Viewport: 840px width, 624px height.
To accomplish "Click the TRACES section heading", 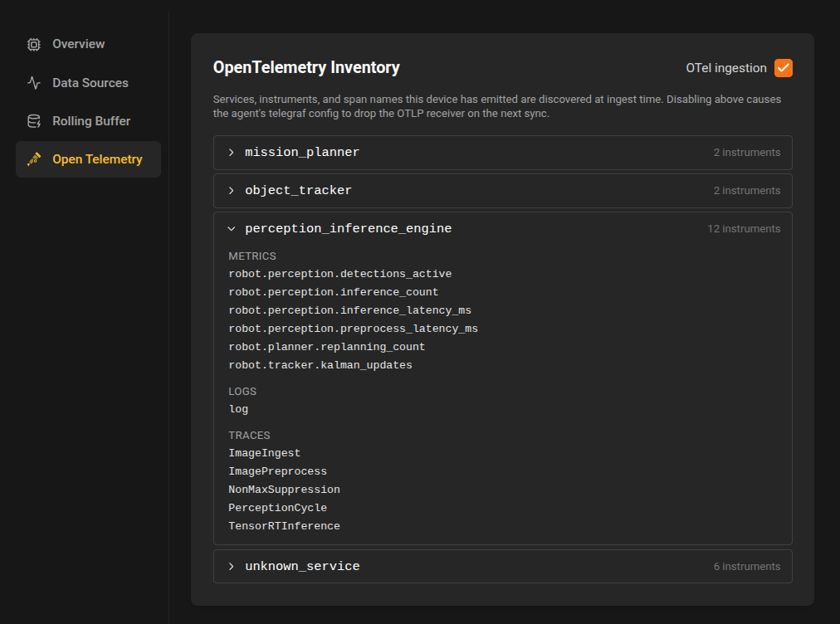I will pos(249,436).
